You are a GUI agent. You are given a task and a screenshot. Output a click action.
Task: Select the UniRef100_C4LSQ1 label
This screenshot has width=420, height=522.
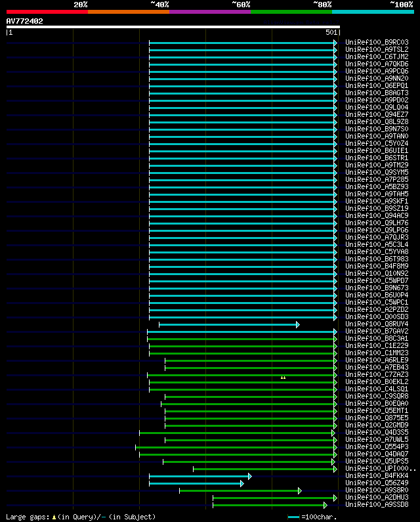tap(377, 389)
